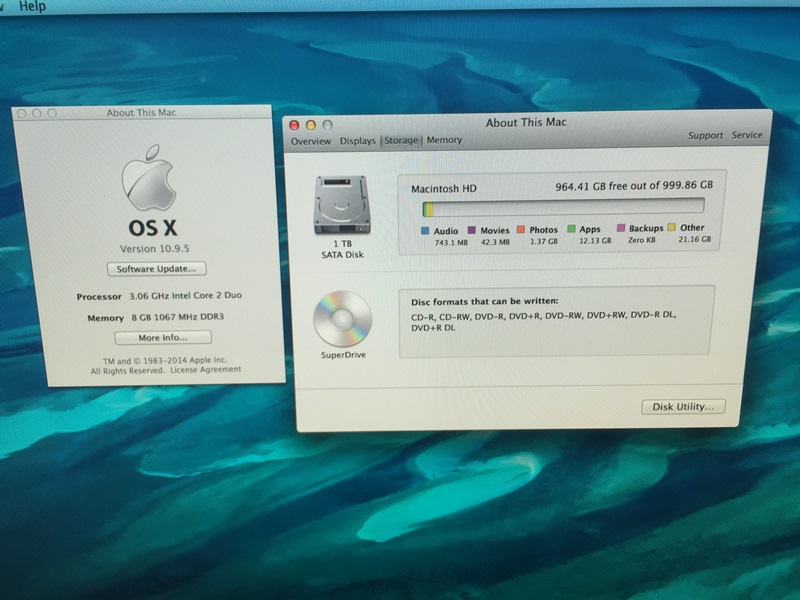800x600 pixels.
Task: Click the purple Movies legend square
Action: [472, 230]
